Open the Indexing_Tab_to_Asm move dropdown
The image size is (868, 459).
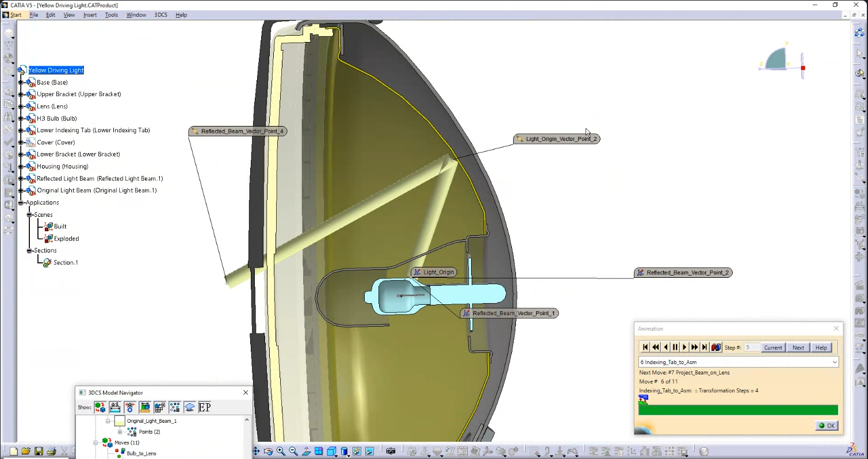tap(833, 362)
